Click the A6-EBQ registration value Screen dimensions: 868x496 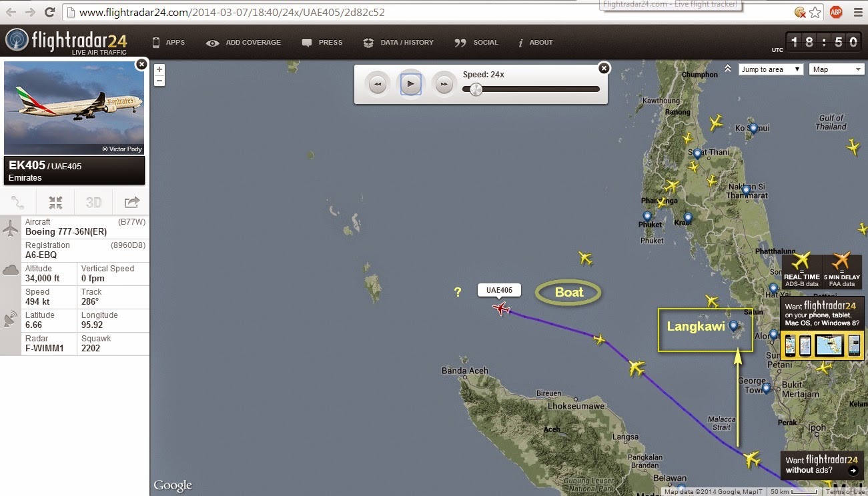[x=41, y=255]
